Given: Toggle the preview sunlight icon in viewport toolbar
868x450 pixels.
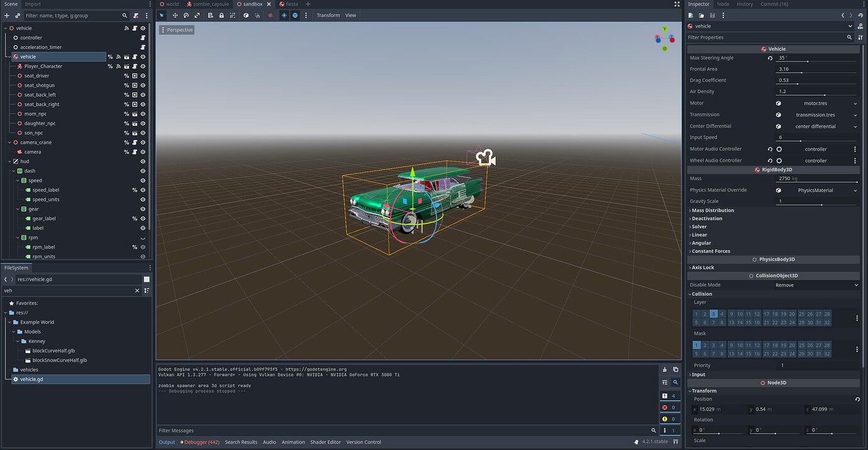Looking at the screenshot, I should coord(282,15).
